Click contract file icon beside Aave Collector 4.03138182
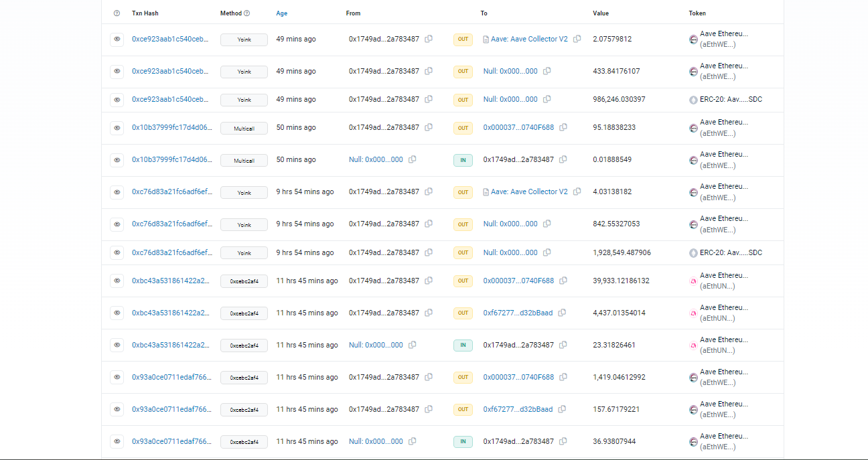The height and width of the screenshot is (460, 868). [486, 191]
